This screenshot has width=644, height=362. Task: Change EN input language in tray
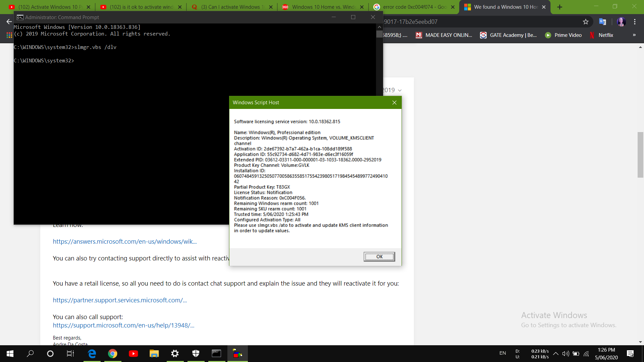[x=502, y=353]
